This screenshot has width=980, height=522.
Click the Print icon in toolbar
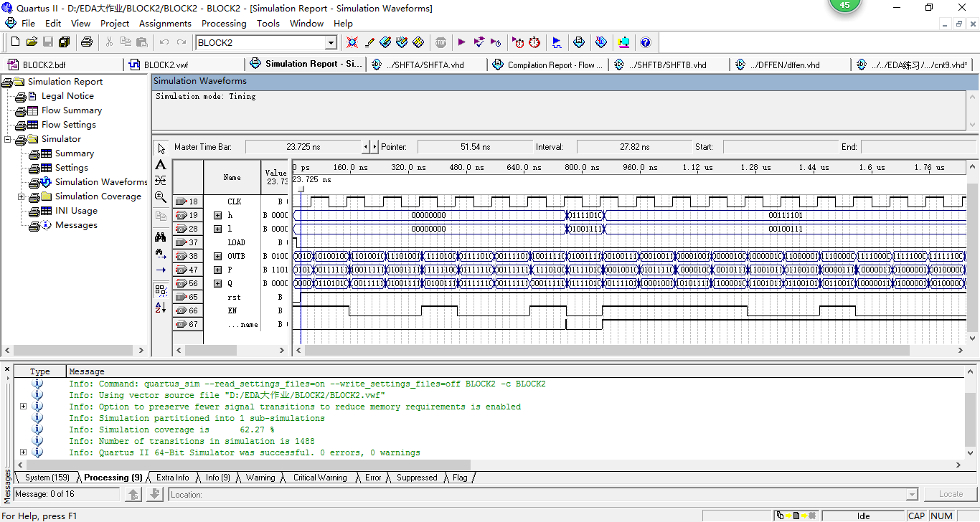tap(87, 42)
